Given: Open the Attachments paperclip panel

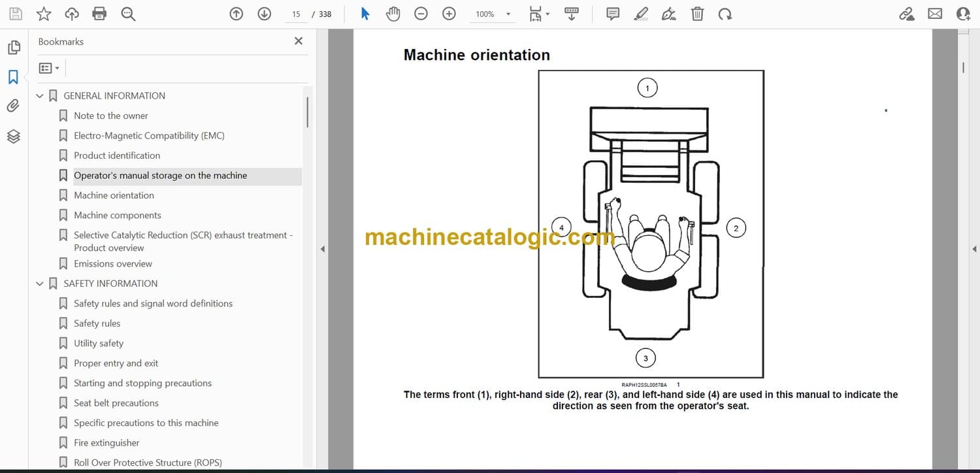Looking at the screenshot, I should coord(13,106).
